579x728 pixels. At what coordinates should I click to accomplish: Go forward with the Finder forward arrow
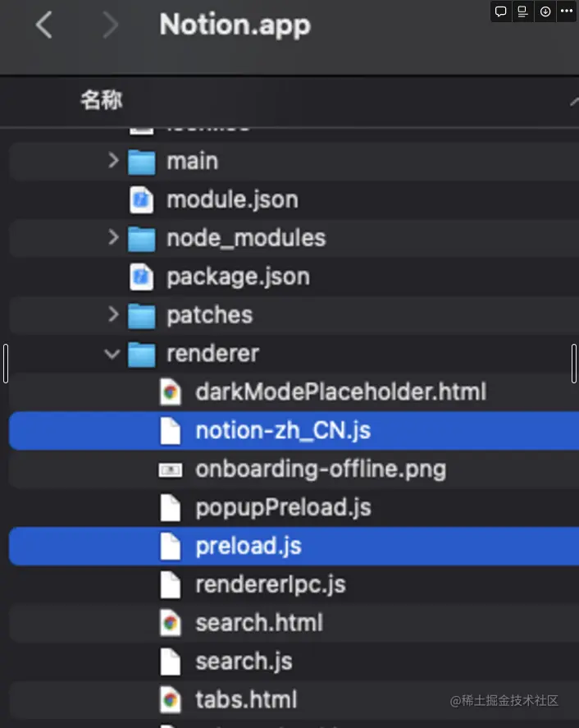tap(111, 25)
